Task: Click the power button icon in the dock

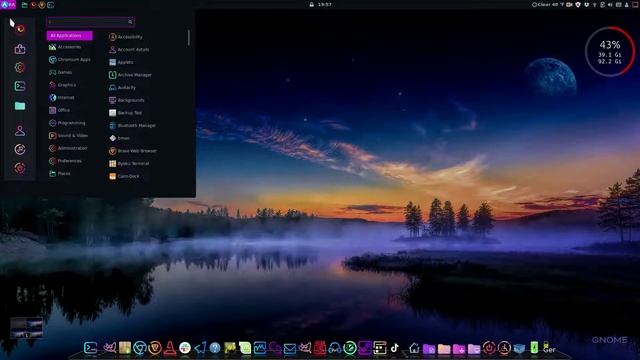Action: click(489, 348)
